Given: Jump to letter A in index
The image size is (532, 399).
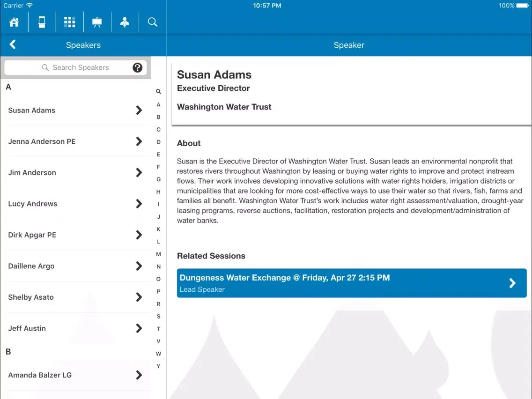Looking at the screenshot, I should tap(158, 105).
